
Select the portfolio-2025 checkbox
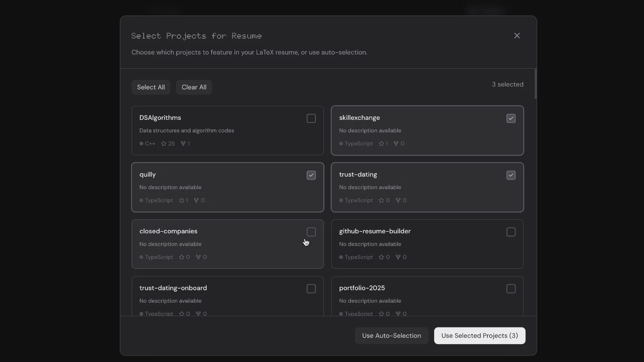point(511,289)
